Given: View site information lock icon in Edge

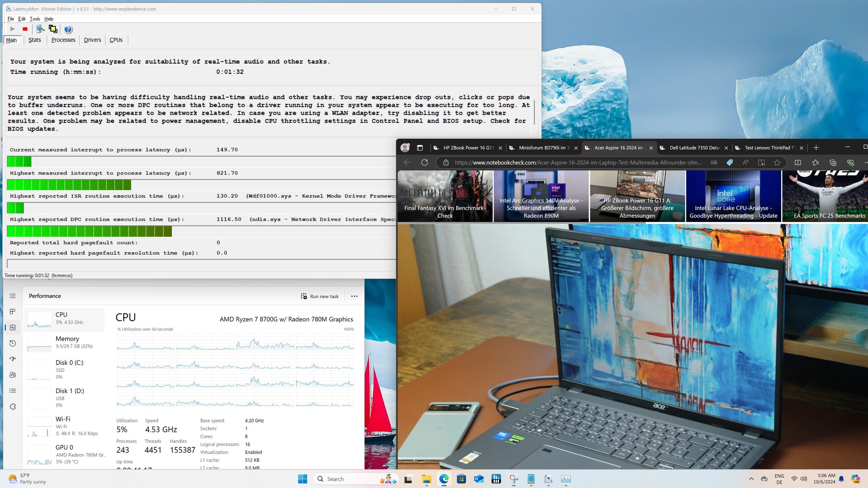Looking at the screenshot, I should (446, 163).
